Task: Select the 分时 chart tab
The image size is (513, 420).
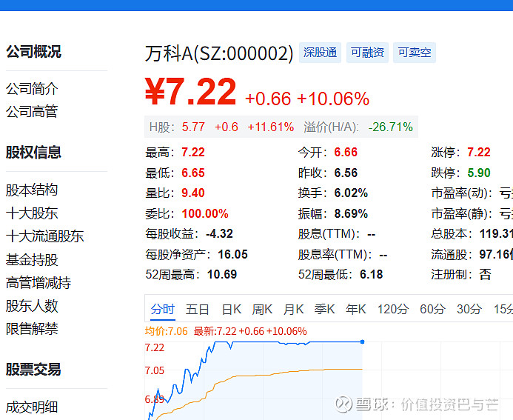Action: (x=163, y=310)
